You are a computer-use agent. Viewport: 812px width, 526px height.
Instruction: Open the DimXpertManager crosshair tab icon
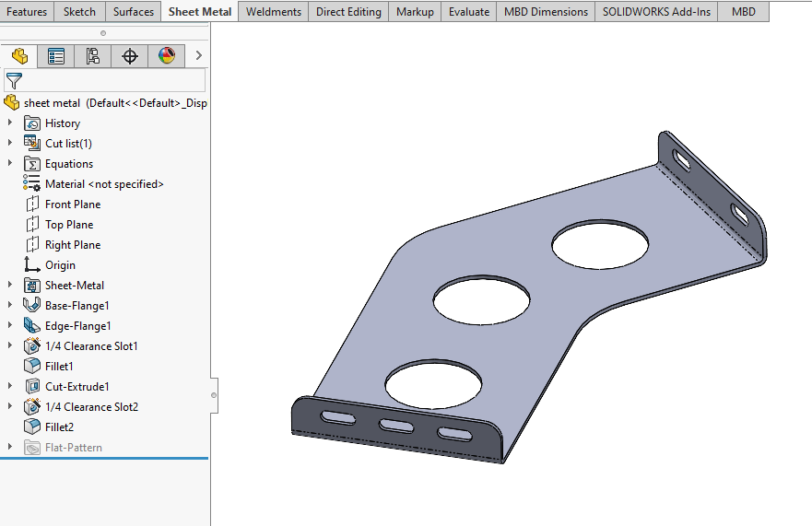(130, 56)
